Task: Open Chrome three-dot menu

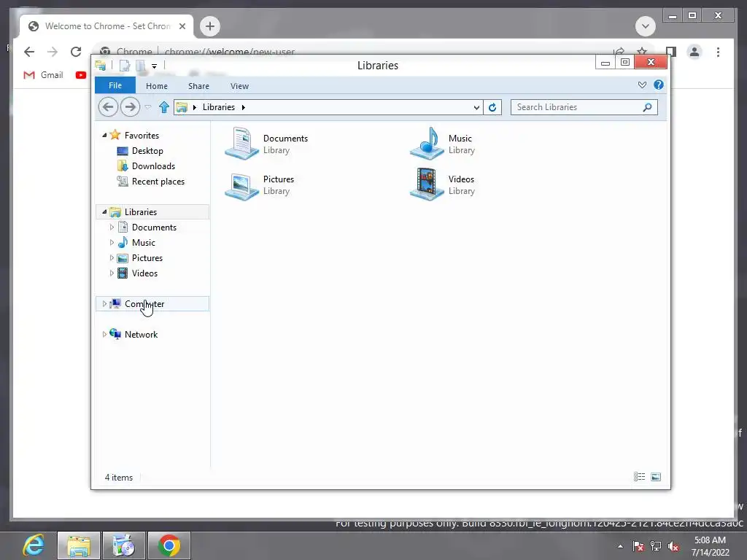Action: pos(718,52)
